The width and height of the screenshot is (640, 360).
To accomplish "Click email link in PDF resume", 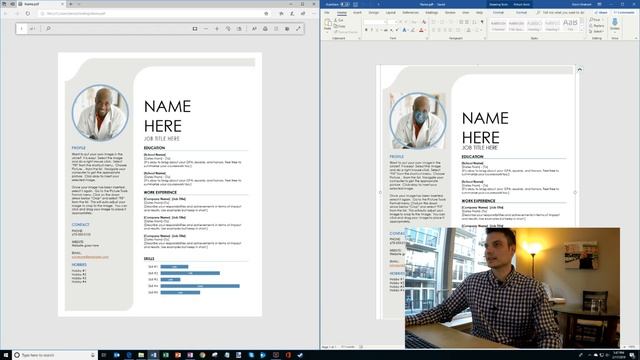I will coord(90,257).
